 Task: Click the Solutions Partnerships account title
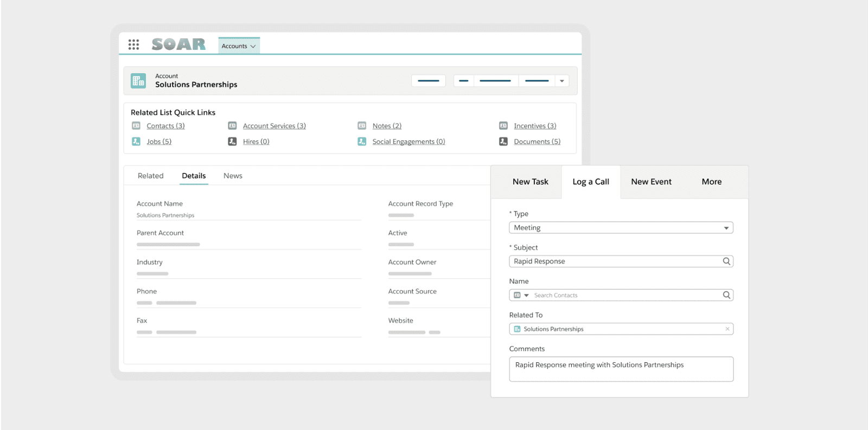196,85
